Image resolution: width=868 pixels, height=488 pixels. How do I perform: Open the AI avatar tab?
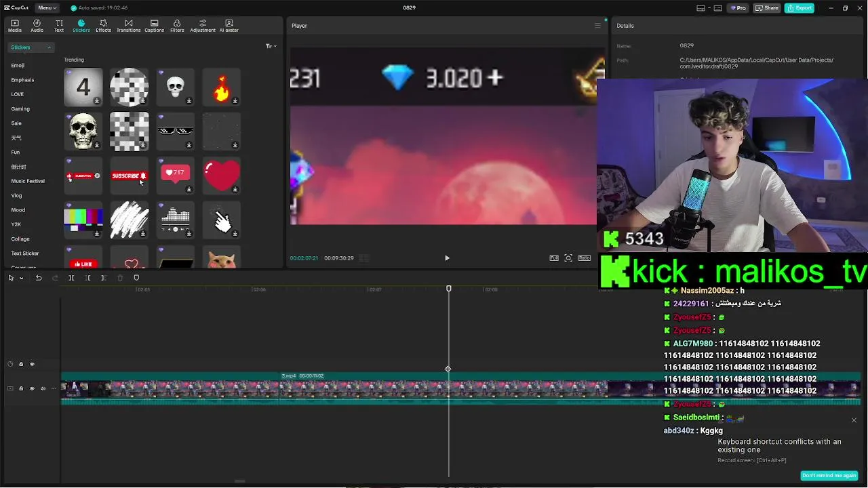coord(229,26)
